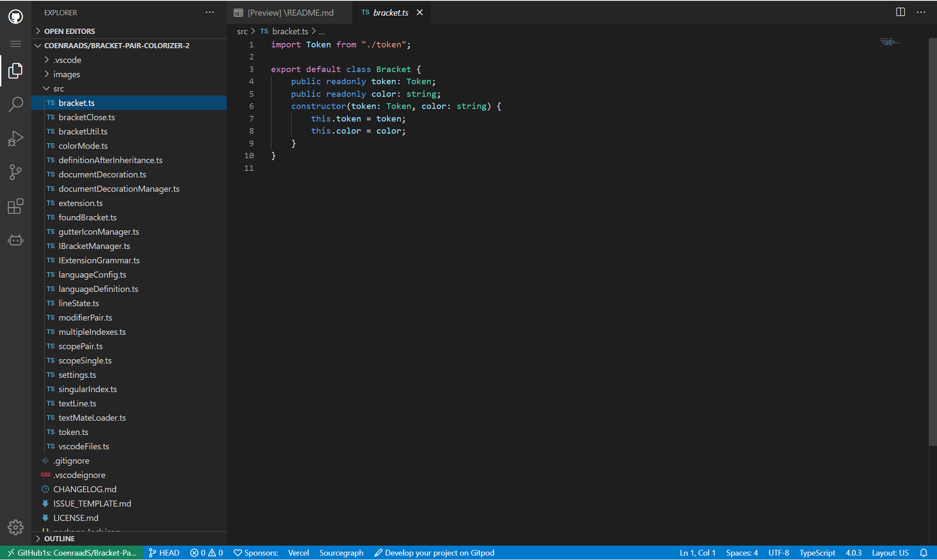The width and height of the screenshot is (937, 560).
Task: Expand the .vscode folder
Action: tap(129, 60)
